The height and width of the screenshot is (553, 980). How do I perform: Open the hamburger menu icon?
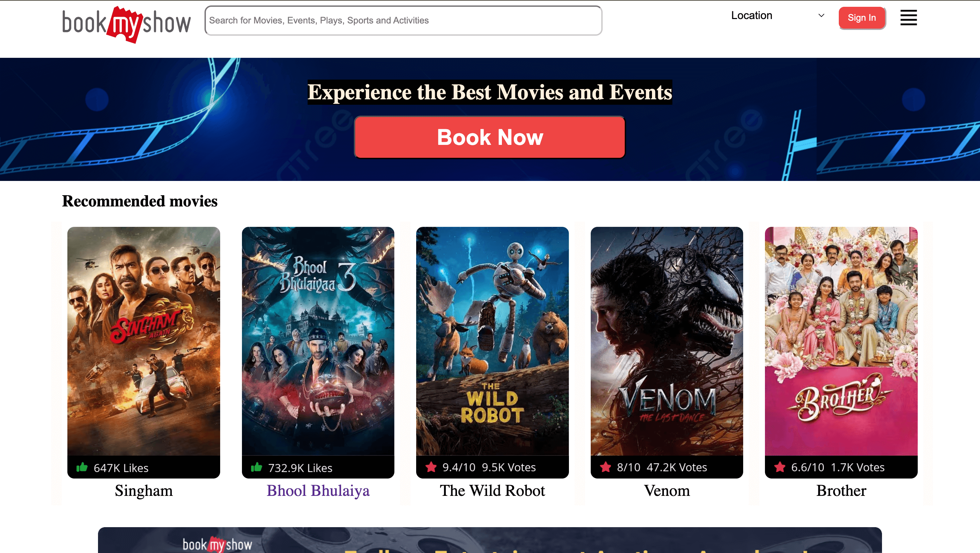[x=908, y=17]
